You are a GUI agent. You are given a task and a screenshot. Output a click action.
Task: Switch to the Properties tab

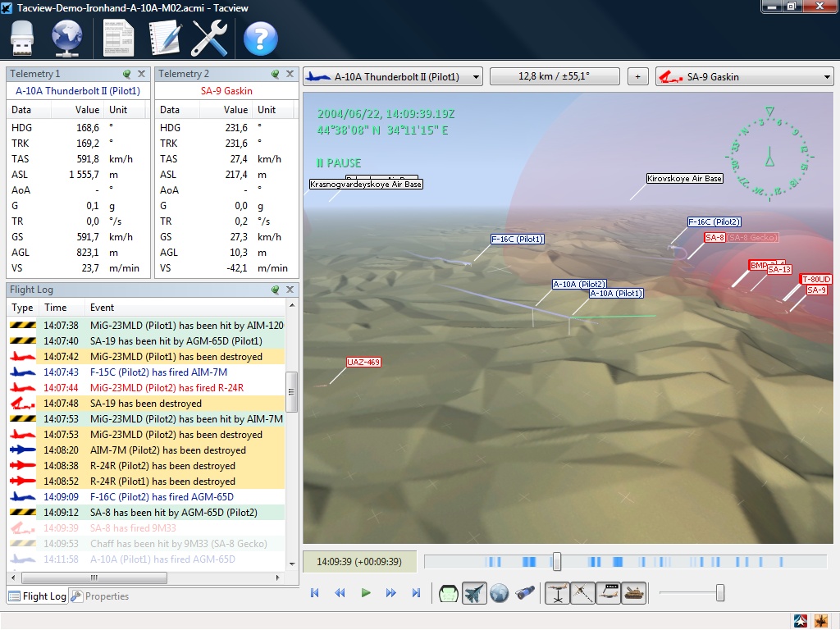click(107, 596)
